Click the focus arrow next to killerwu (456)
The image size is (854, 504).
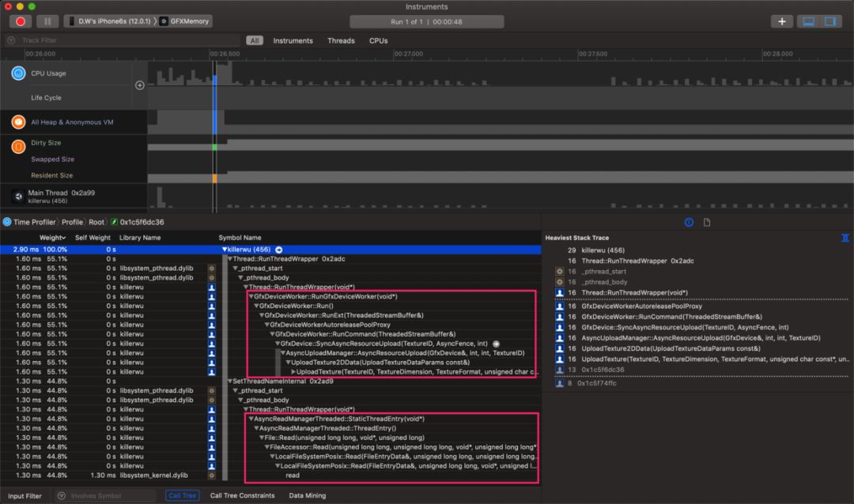[279, 250]
